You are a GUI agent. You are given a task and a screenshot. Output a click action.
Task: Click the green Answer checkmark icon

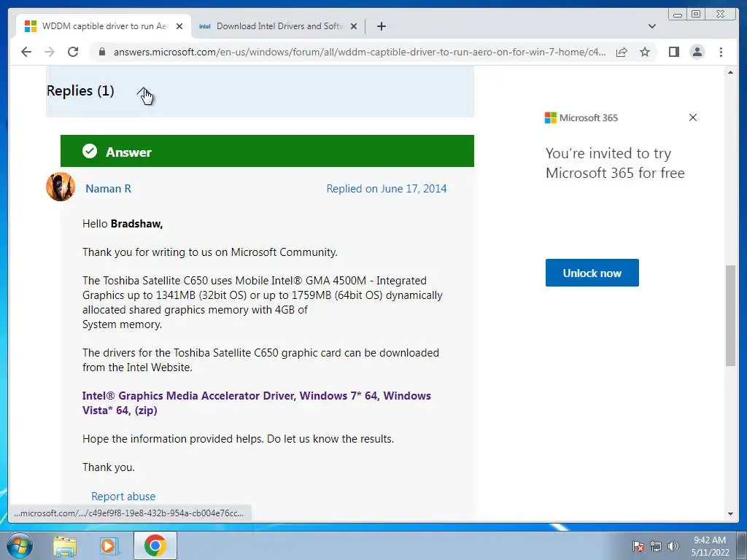pos(90,151)
